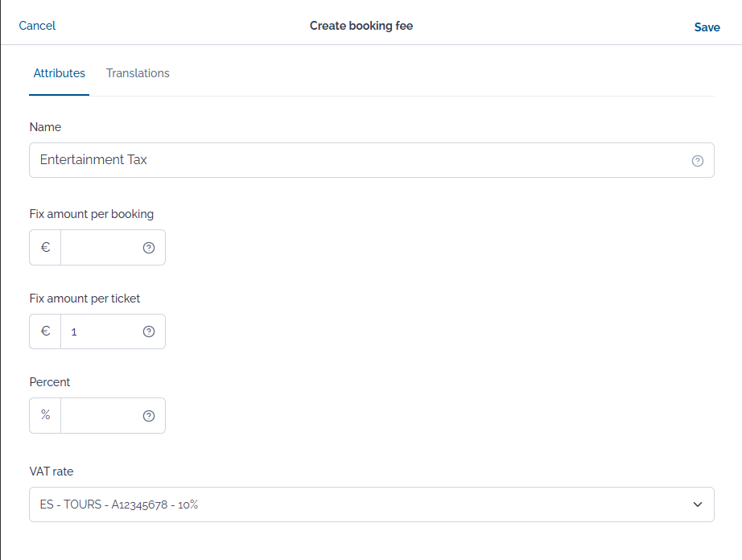Click the Name field label

pos(45,127)
